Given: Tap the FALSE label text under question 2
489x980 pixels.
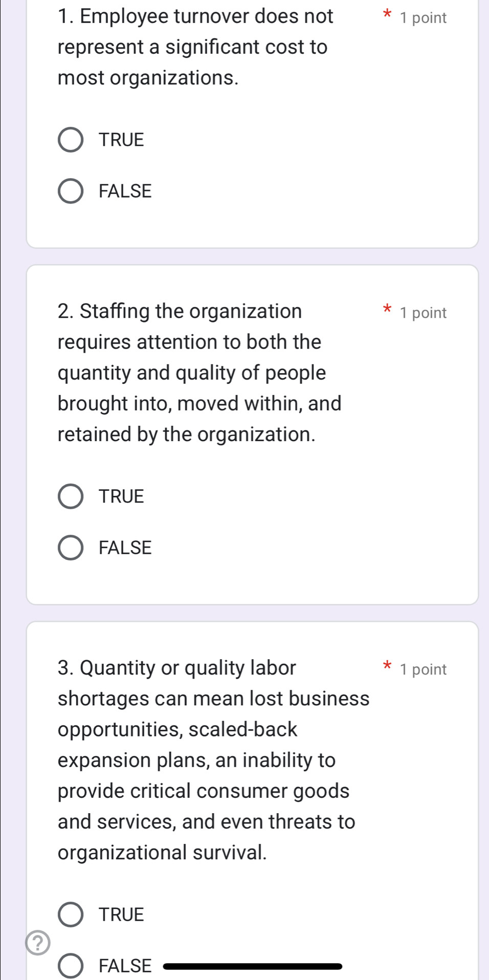Looking at the screenshot, I should point(125,548).
